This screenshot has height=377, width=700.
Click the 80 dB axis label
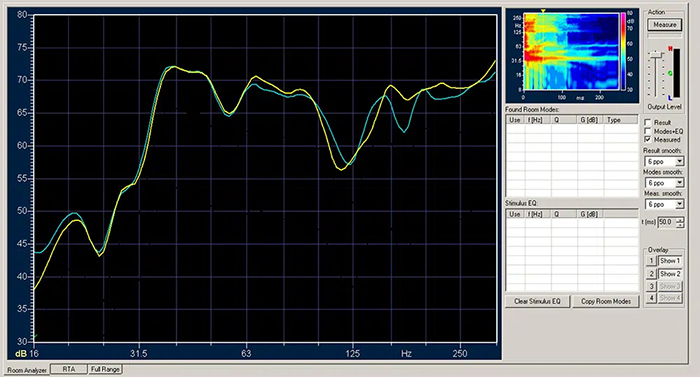point(22,14)
